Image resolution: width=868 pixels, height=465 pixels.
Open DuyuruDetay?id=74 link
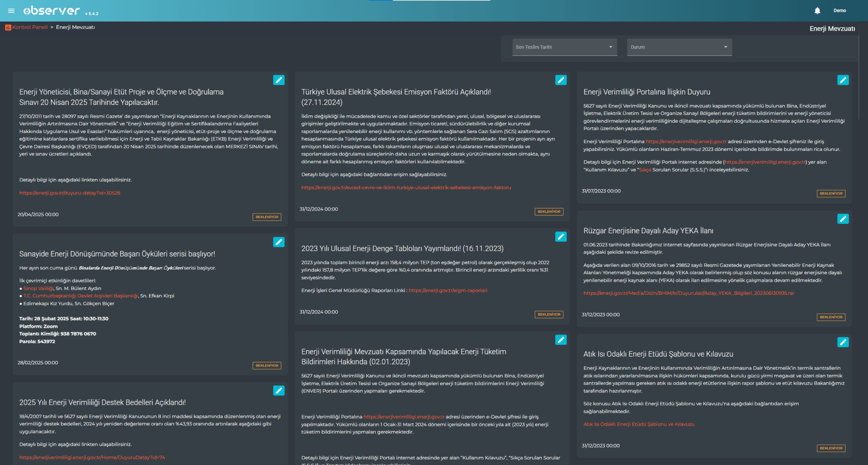(92, 458)
